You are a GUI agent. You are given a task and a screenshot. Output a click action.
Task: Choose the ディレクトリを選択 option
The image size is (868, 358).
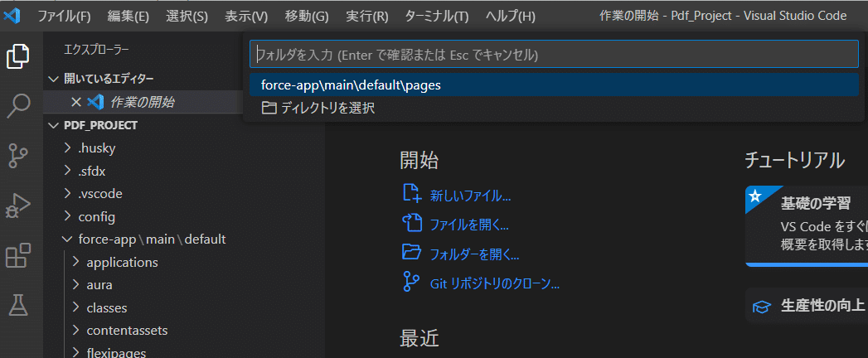point(554,108)
